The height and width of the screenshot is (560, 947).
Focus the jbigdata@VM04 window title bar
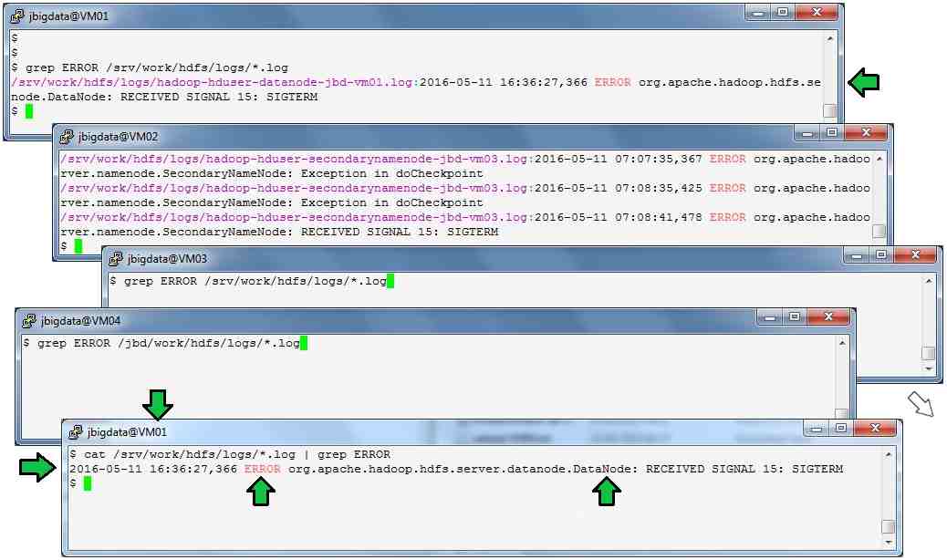coord(365,321)
